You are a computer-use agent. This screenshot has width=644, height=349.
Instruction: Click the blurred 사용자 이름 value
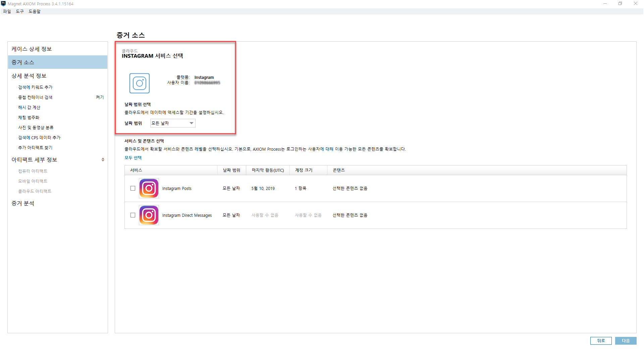(207, 83)
